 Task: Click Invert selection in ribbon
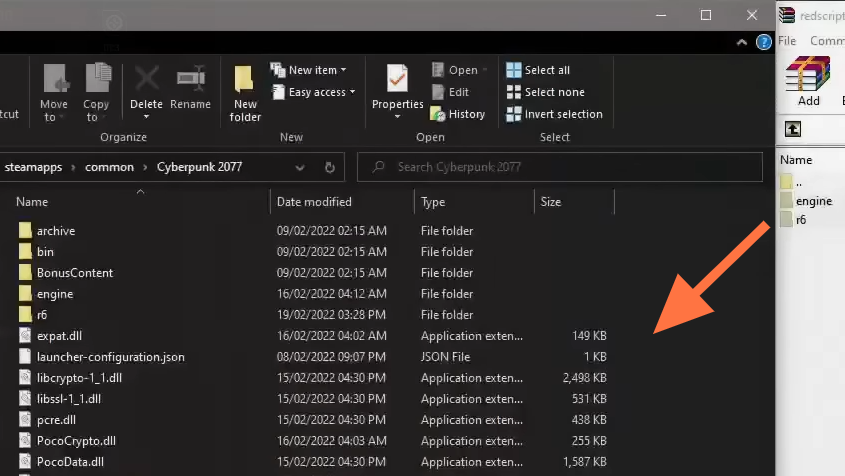coord(554,114)
